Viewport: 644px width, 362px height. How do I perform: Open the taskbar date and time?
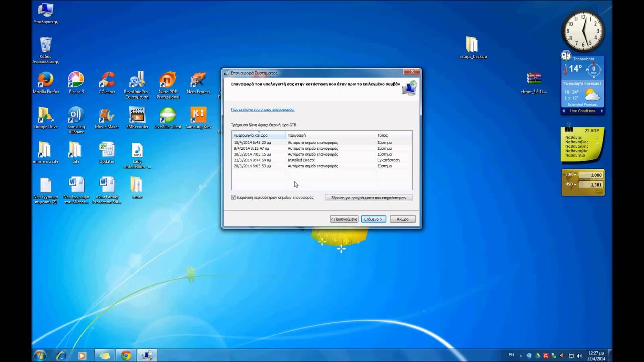tap(596, 356)
